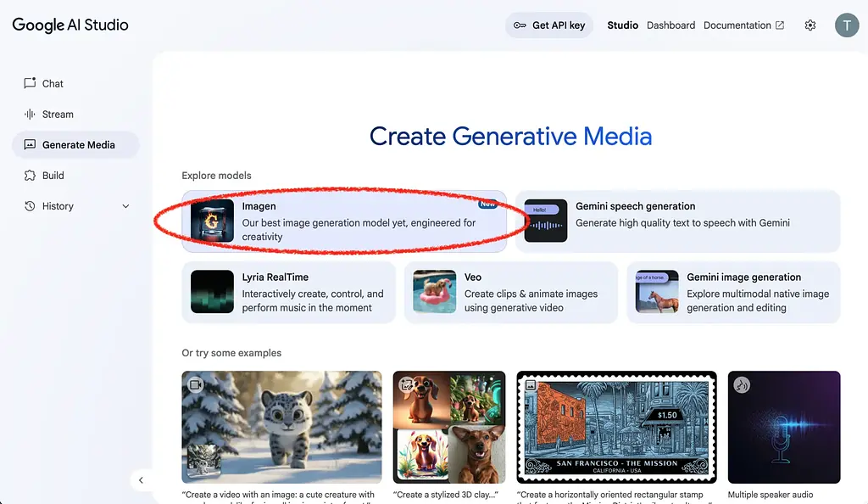The width and height of the screenshot is (868, 504).
Task: Collapse the sidebar with the chevron button
Action: 141,480
